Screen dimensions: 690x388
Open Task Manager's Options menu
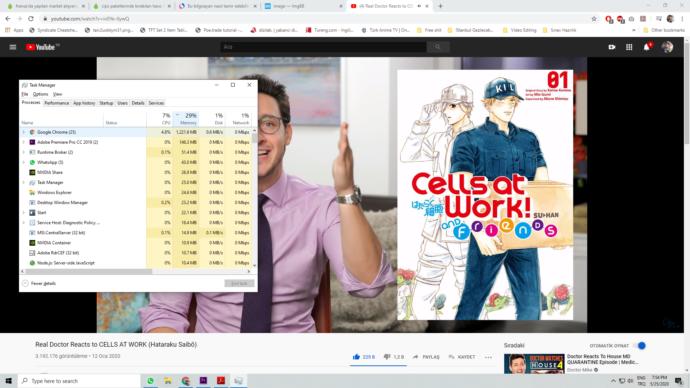tap(40, 94)
